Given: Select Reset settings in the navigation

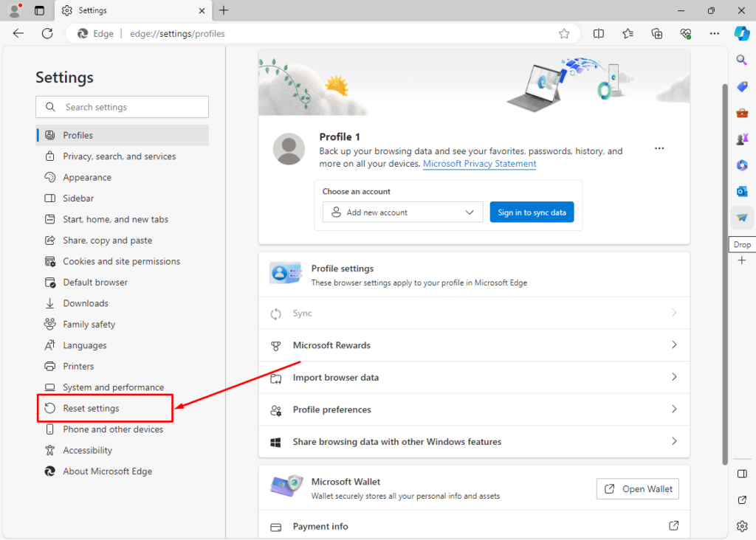Looking at the screenshot, I should [92, 408].
